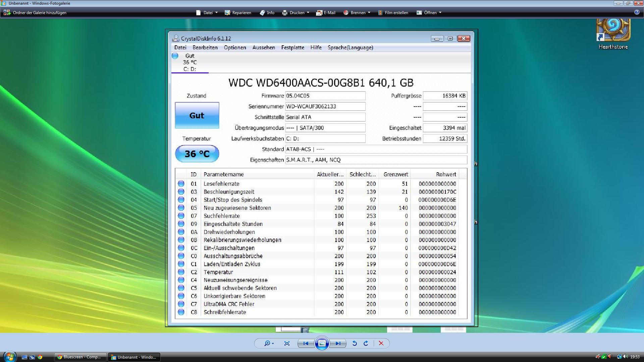Switch to the Bluescreen Chrome taskbar window
Screen dimensions: 644x362
tap(80, 357)
